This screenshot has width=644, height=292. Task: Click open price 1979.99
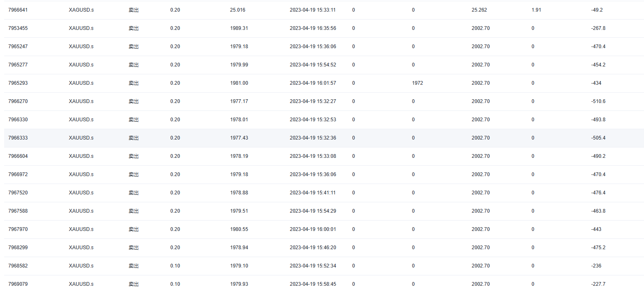239,65
